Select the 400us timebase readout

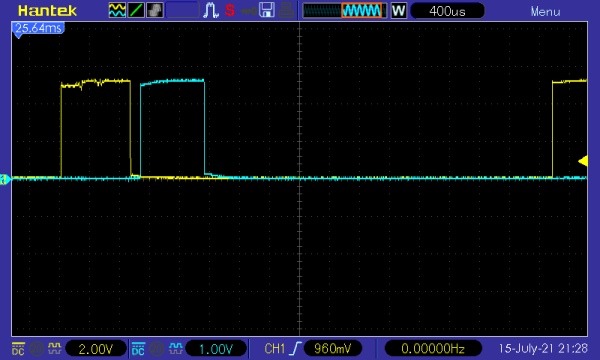[x=447, y=11]
